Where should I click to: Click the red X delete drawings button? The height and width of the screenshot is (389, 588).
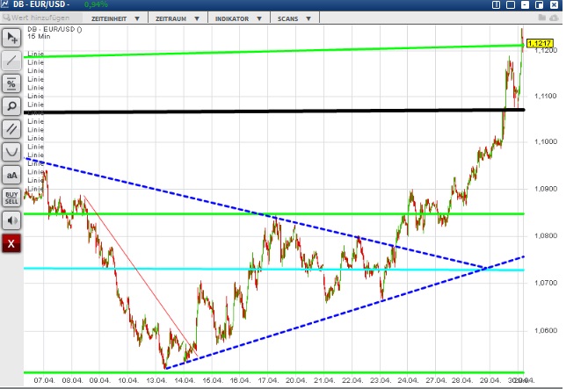11,243
